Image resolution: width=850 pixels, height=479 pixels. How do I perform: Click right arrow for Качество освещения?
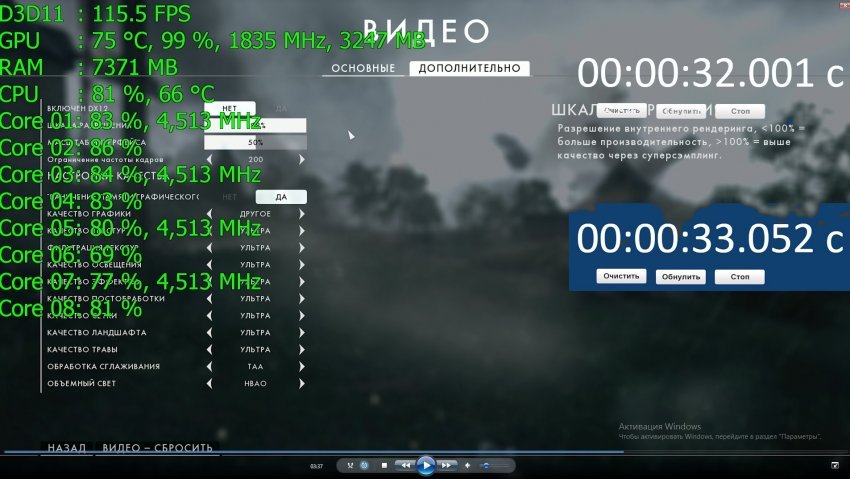click(x=301, y=265)
